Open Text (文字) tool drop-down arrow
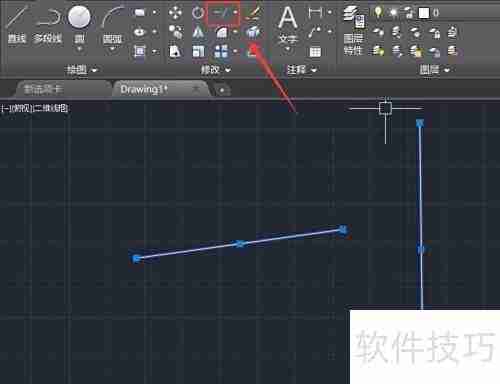The height and width of the screenshot is (384, 500). point(288,49)
